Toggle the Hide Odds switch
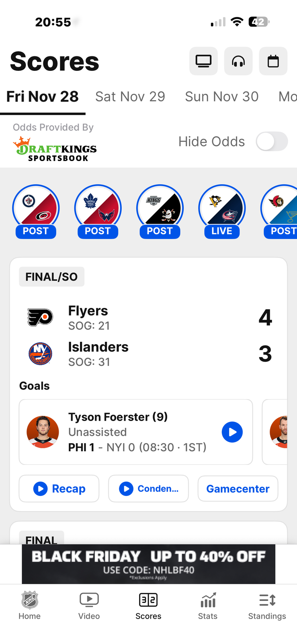 pyautogui.click(x=272, y=142)
